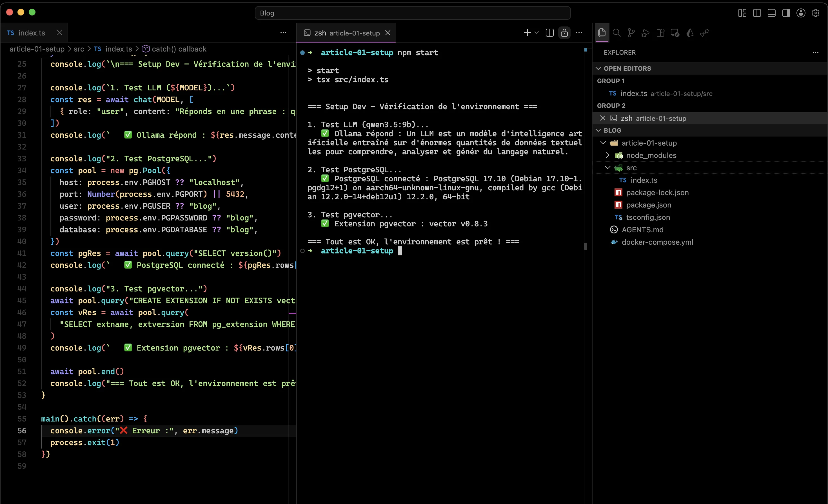The height and width of the screenshot is (504, 828).
Task: Click the EXPLORER panel title
Action: pos(620,52)
